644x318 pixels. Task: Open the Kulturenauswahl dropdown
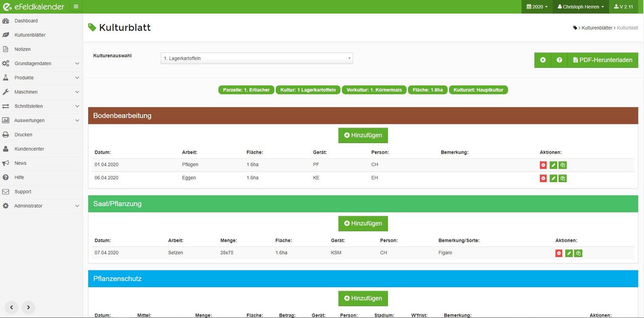tap(257, 58)
